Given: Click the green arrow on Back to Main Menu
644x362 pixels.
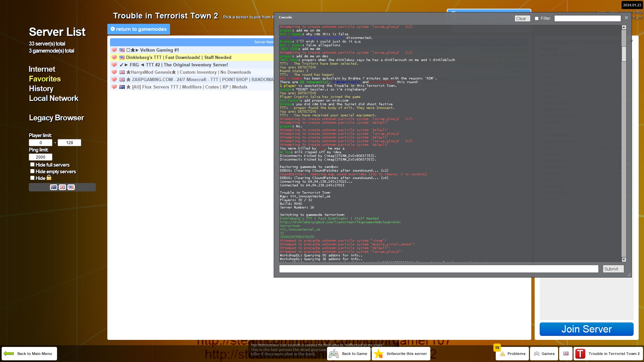Looking at the screenshot, I should [x=9, y=354].
